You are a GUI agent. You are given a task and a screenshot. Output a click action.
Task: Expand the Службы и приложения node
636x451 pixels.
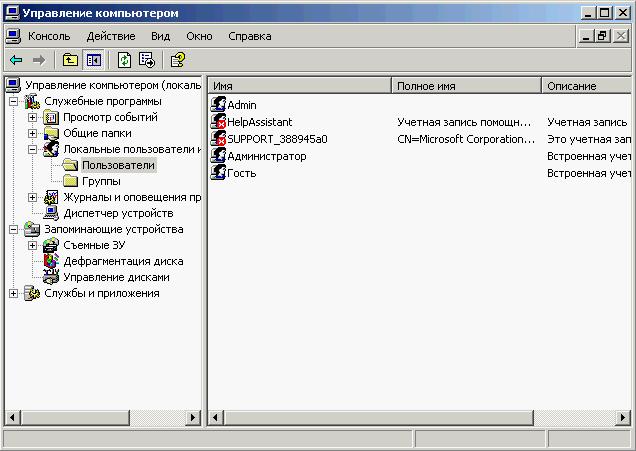(x=14, y=293)
